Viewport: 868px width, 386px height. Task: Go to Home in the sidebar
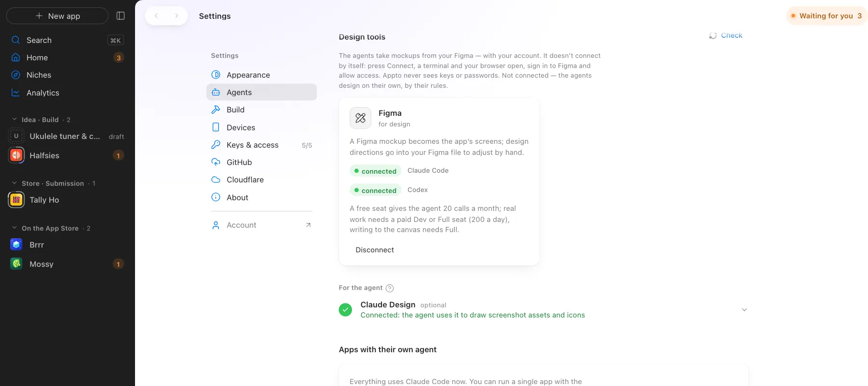point(68,57)
